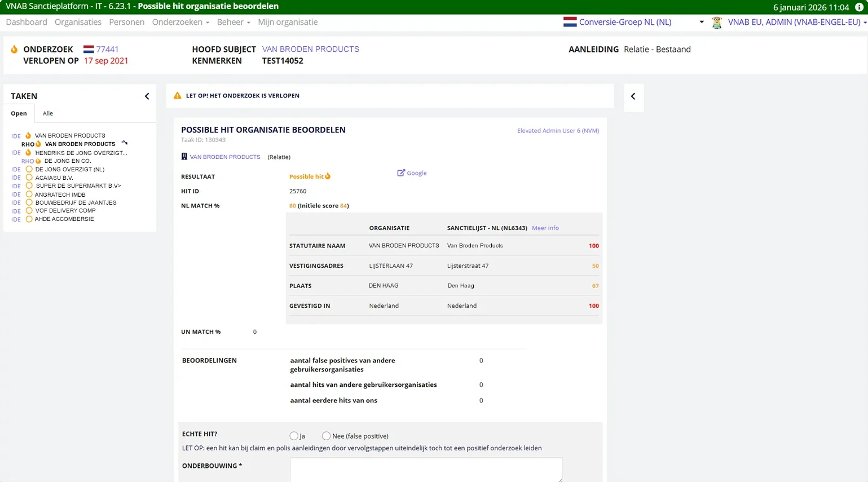Click the Dutch flag icon next to onderzoek 77441
Image resolution: width=868 pixels, height=482 pixels.
click(x=88, y=49)
